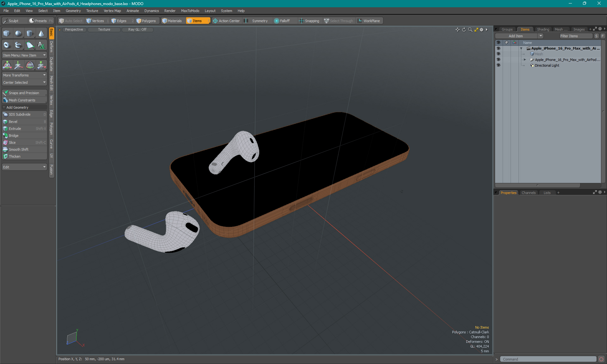Open the More Transforms dropdown

pyautogui.click(x=24, y=75)
